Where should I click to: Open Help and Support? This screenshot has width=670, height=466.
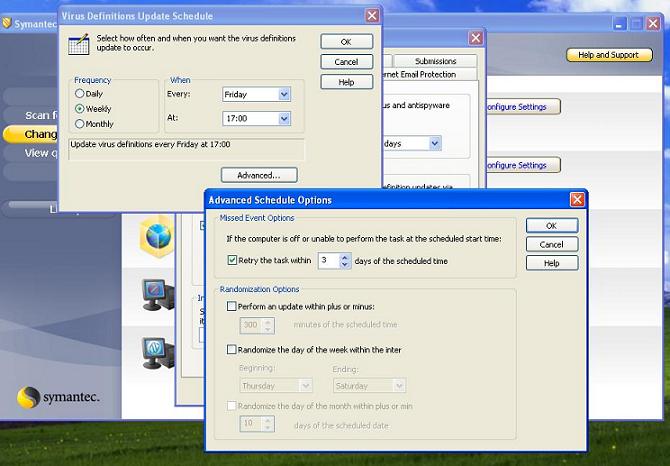[x=609, y=55]
